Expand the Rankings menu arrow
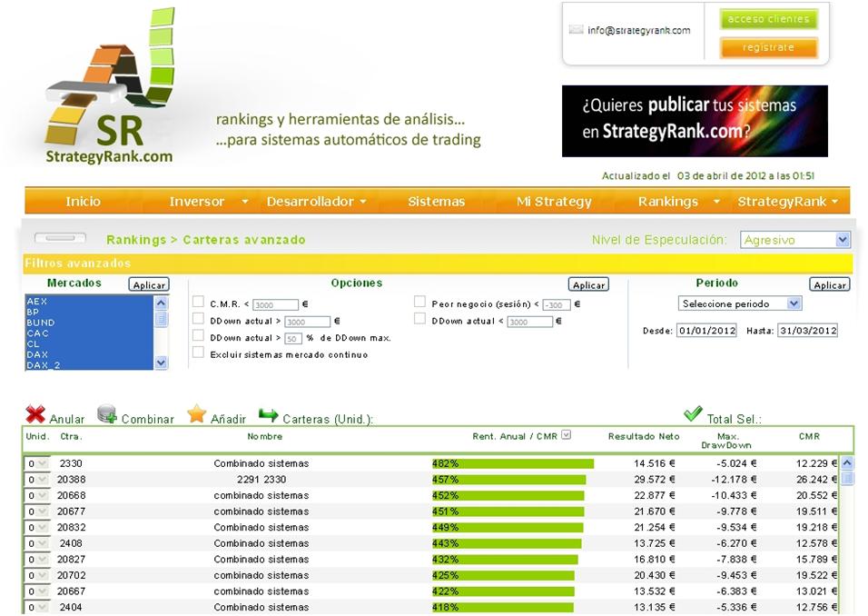The height and width of the screenshot is (616, 868). pos(716,202)
